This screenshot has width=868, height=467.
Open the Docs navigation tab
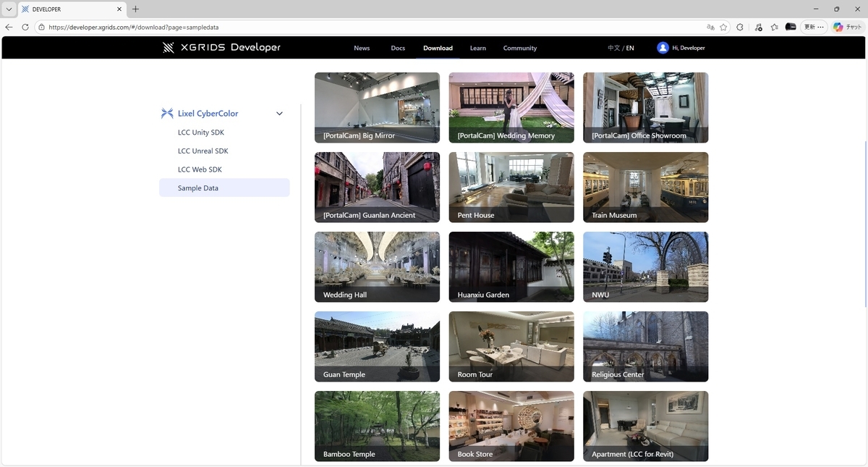(398, 48)
